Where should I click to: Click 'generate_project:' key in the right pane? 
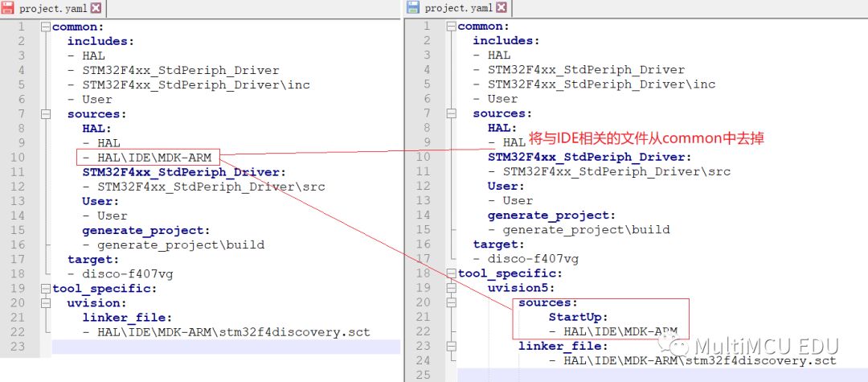(x=552, y=216)
